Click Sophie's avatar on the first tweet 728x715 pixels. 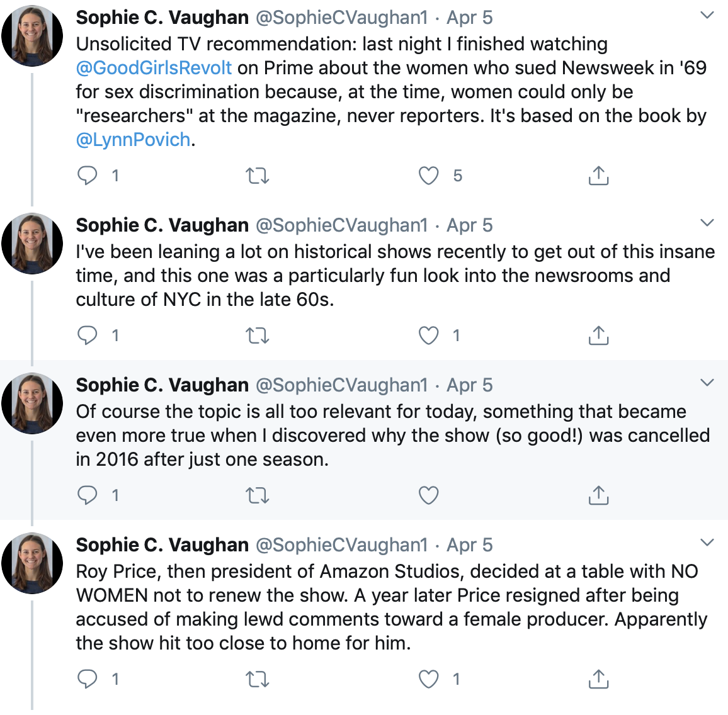(32, 37)
